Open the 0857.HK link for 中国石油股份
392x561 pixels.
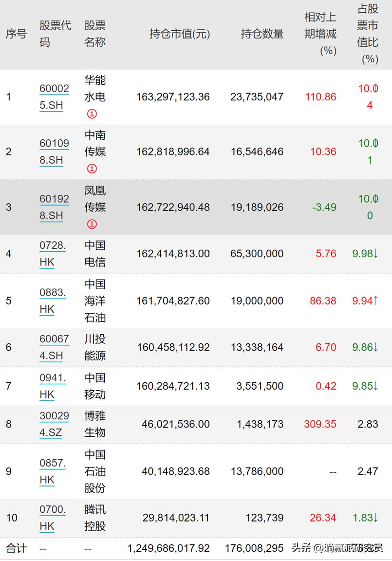pyautogui.click(x=52, y=471)
